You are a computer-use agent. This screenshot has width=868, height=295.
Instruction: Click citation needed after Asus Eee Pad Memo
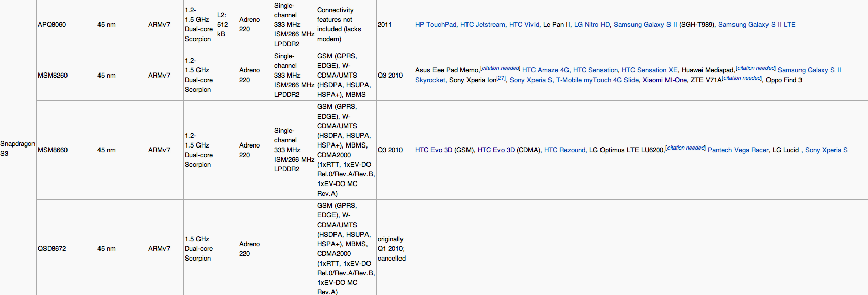[500, 68]
